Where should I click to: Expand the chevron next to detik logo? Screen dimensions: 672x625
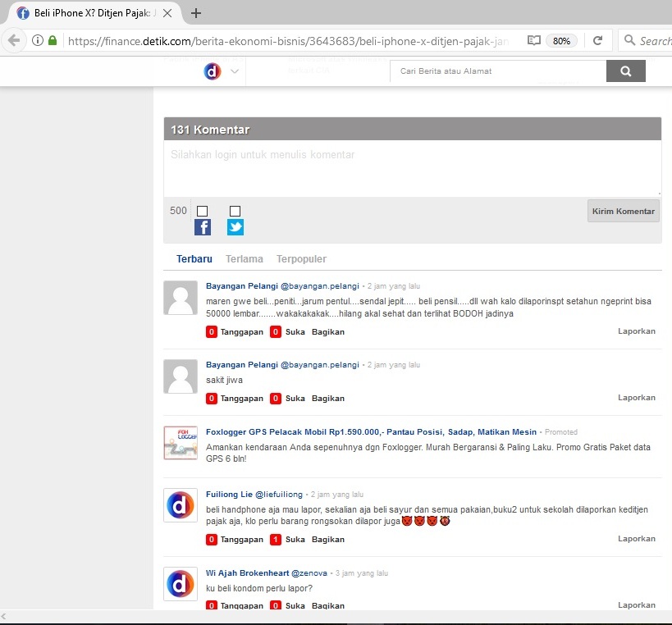(235, 71)
